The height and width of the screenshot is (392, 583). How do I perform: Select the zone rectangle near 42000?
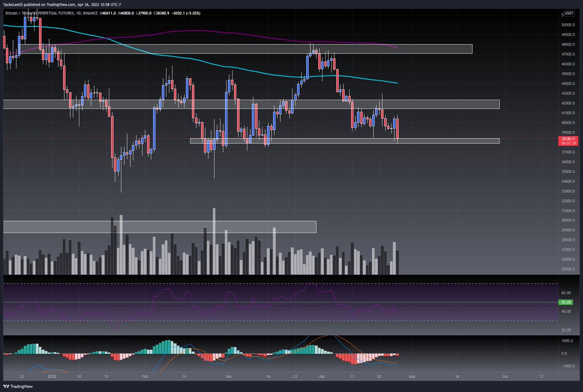coord(251,104)
